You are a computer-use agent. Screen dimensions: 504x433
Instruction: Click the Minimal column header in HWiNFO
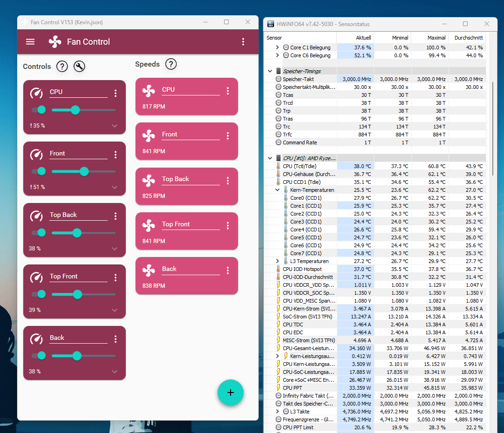(393, 38)
